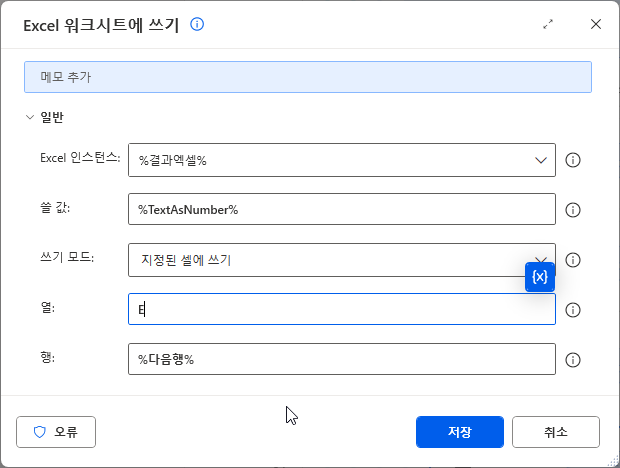Image resolution: width=620 pixels, height=468 pixels.
Task: Show info for 쓸 값
Action: (x=573, y=210)
